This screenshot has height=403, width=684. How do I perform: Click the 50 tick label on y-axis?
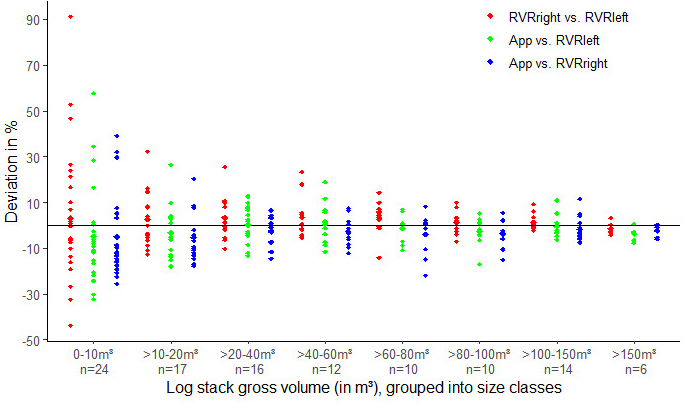(x=32, y=112)
